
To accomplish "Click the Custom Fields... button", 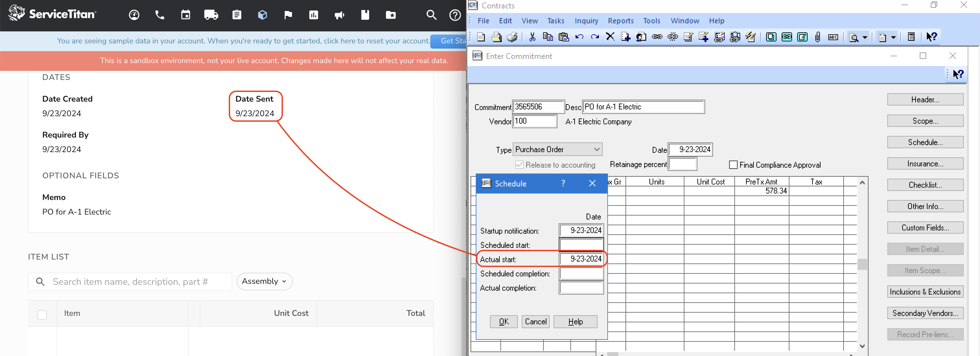I will point(925,228).
